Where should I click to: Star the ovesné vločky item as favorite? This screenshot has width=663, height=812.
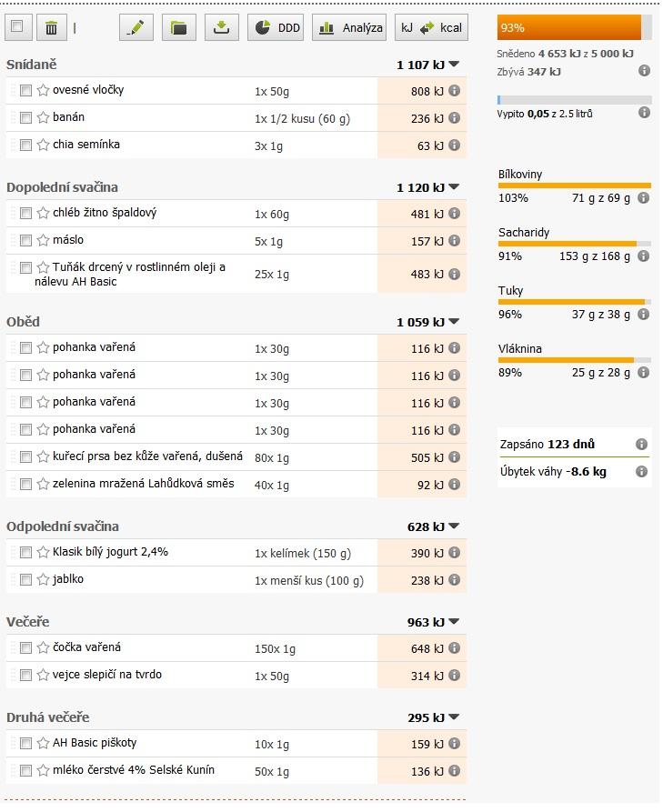43,90
